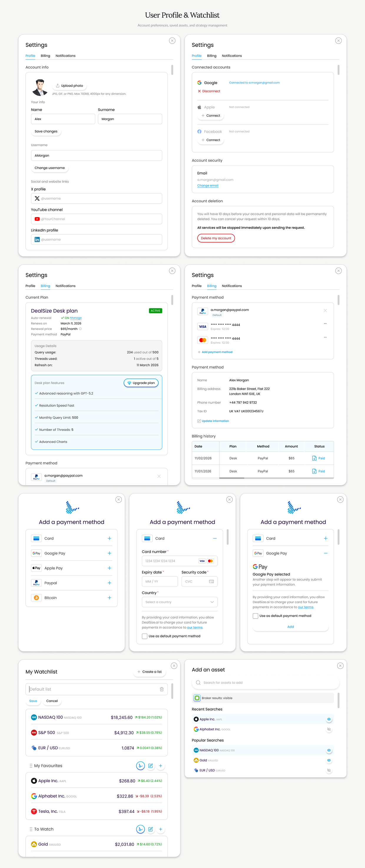Screen dimensions: 365x868
Task: Click the DealSize logo icon beside To Watch
Action: click(x=140, y=829)
